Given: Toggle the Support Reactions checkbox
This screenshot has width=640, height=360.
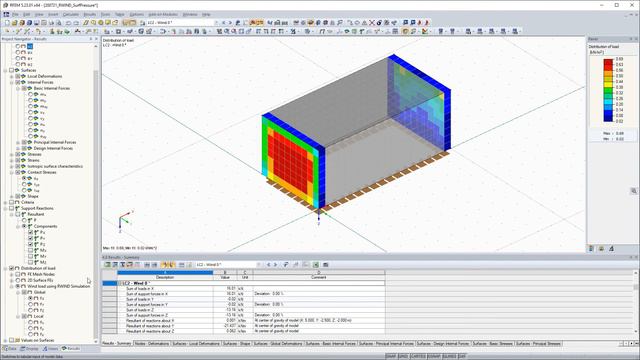Looking at the screenshot, I should 11,208.
